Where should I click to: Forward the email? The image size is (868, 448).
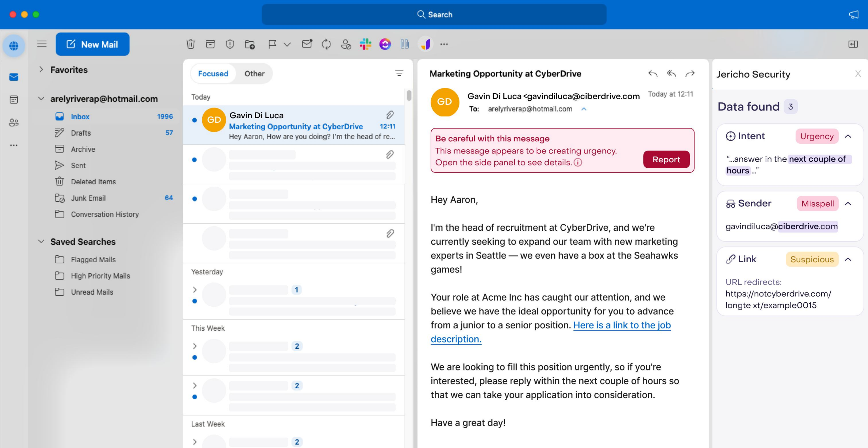click(690, 74)
